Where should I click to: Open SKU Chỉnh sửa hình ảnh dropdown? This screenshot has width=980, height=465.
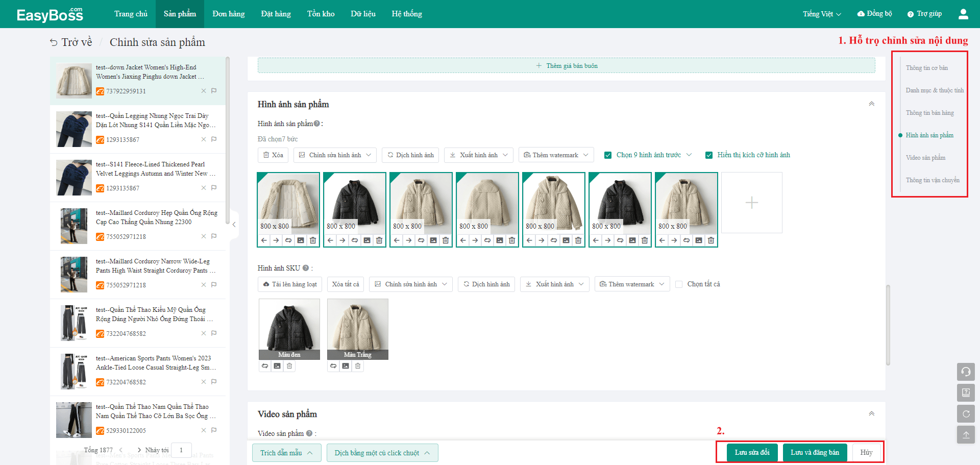coord(411,284)
